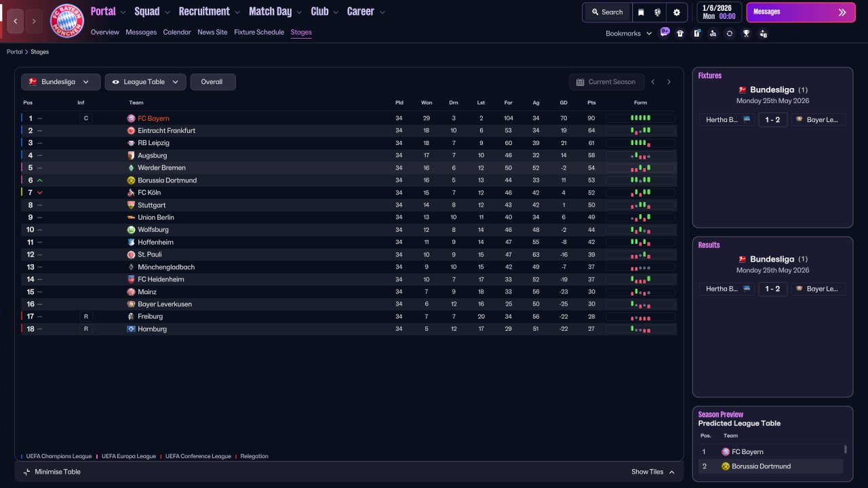Open the Bundesliga competition dropdown

coord(61,82)
